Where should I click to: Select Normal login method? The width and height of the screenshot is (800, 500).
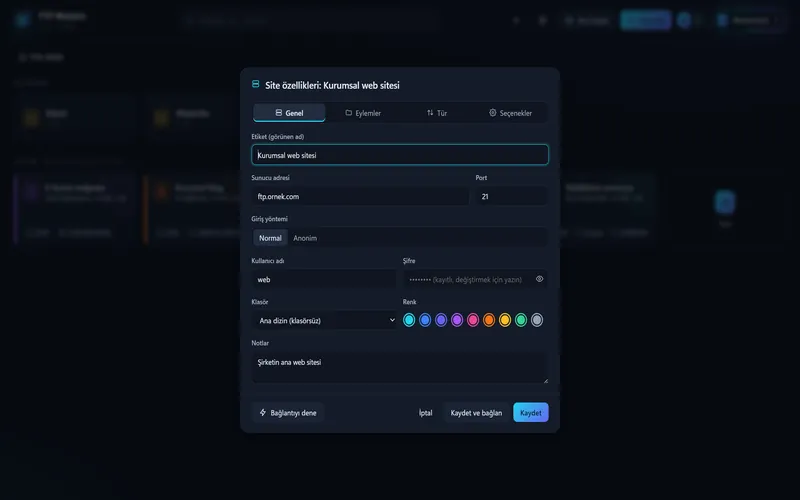pos(270,238)
